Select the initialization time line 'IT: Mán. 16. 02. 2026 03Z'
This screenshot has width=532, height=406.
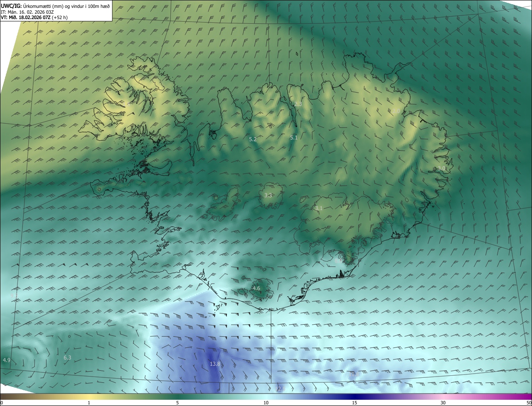click(27, 12)
